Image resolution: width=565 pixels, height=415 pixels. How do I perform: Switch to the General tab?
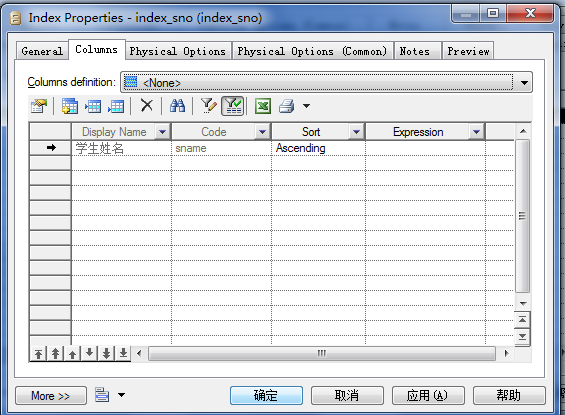tap(42, 51)
